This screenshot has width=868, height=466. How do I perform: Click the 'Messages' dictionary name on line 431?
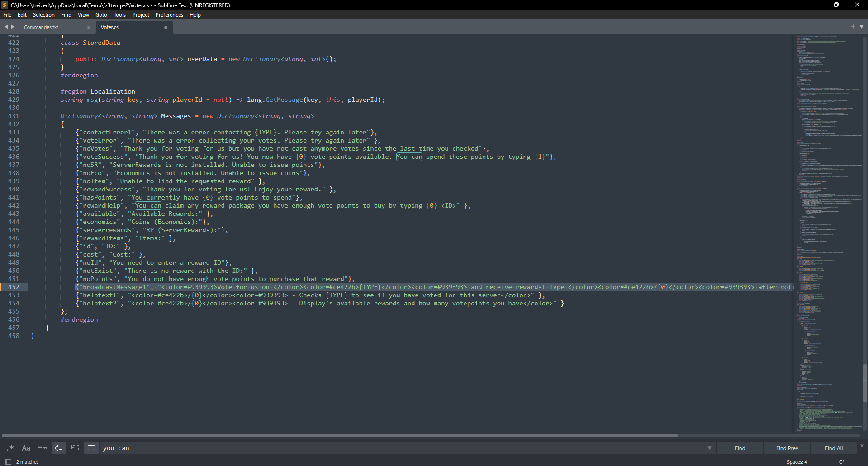pos(176,116)
